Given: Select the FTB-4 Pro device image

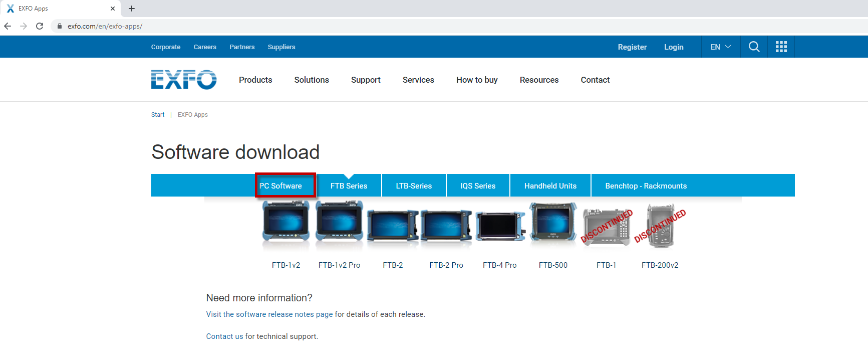Looking at the screenshot, I should (500, 226).
